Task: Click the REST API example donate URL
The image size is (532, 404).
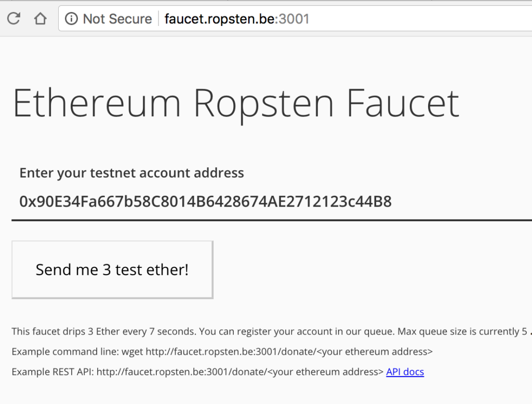Action: [240, 372]
